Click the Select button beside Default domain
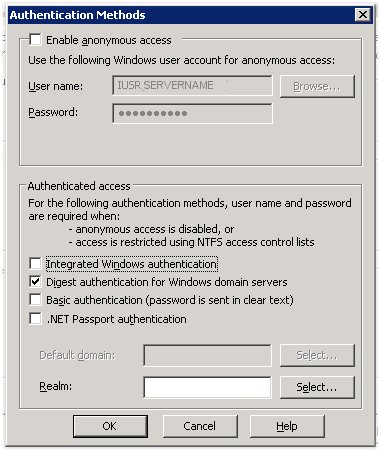This screenshot has height=452, width=380. [x=317, y=355]
